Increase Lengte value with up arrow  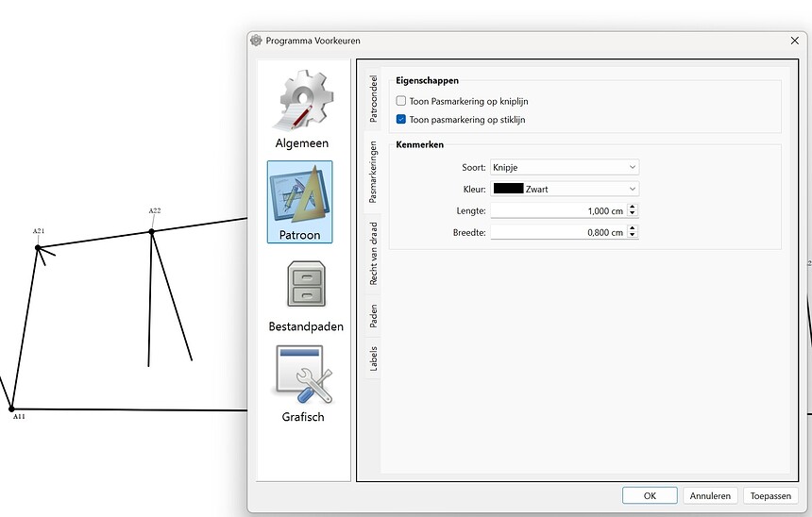[x=633, y=208]
